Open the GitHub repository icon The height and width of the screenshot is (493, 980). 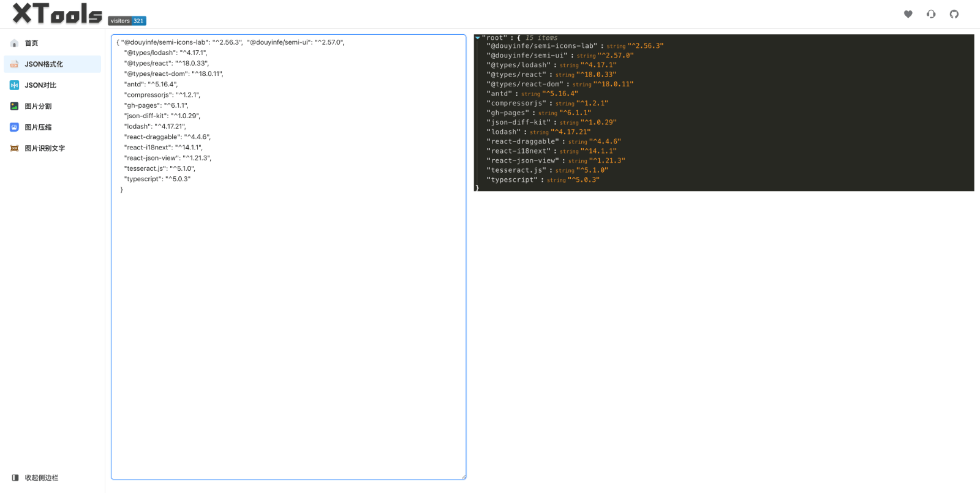pos(954,14)
